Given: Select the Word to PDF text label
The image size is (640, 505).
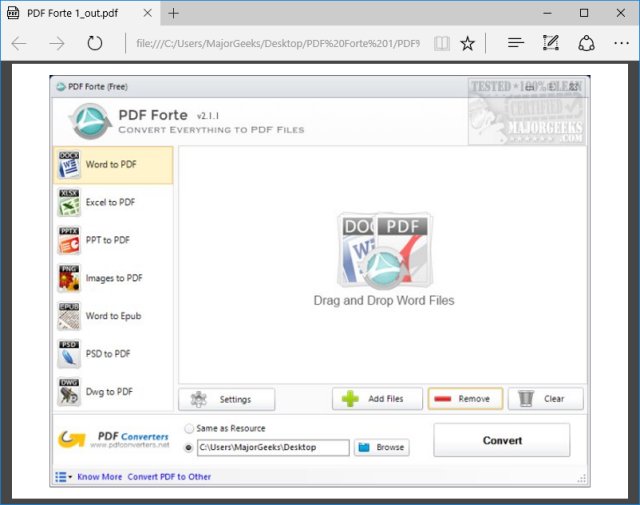Looking at the screenshot, I should 111,165.
